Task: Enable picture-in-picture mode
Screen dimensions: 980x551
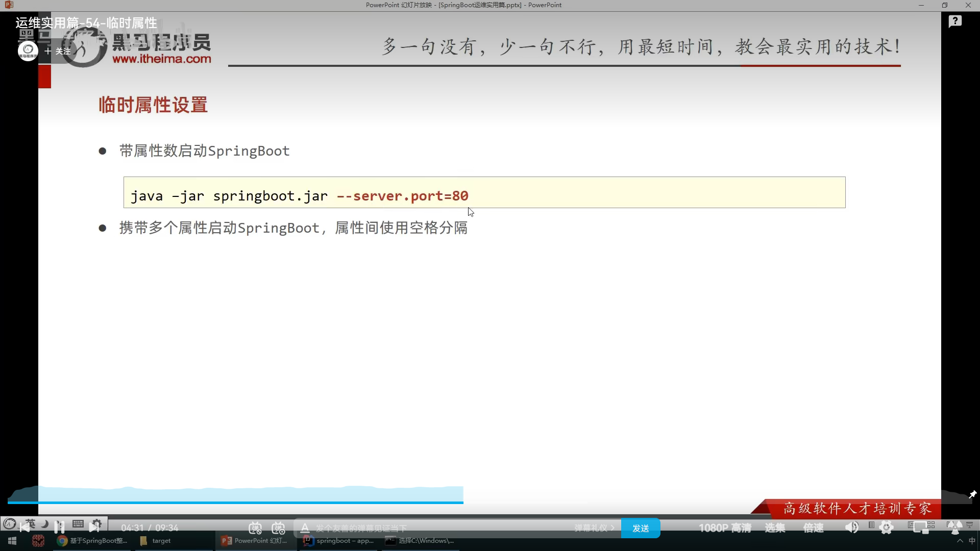Action: point(921,528)
